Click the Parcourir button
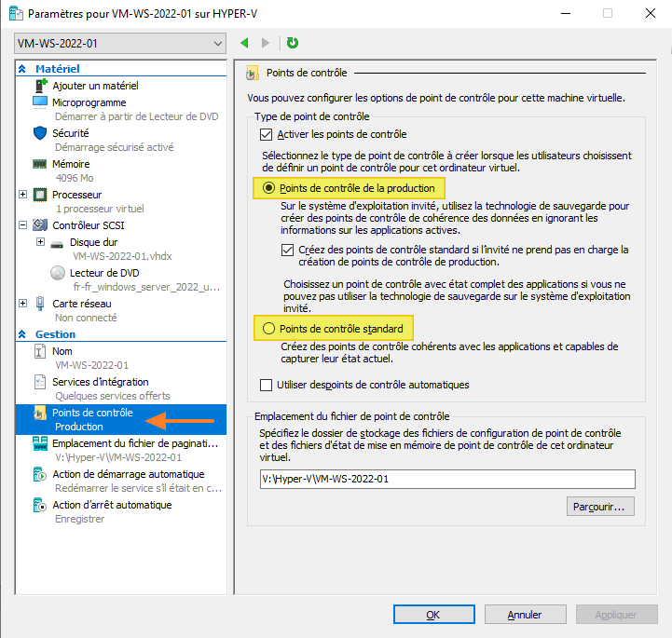The width and height of the screenshot is (672, 638). [x=600, y=508]
